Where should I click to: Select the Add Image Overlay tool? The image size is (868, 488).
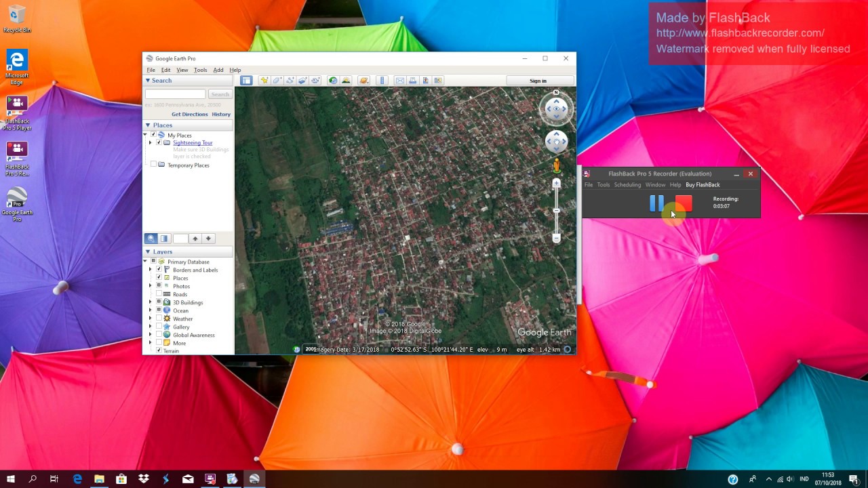(x=302, y=81)
